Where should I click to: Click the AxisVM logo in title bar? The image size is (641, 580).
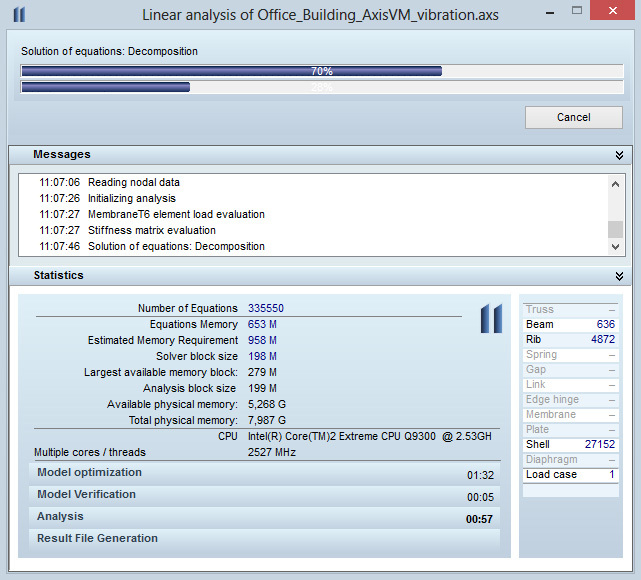(19, 15)
